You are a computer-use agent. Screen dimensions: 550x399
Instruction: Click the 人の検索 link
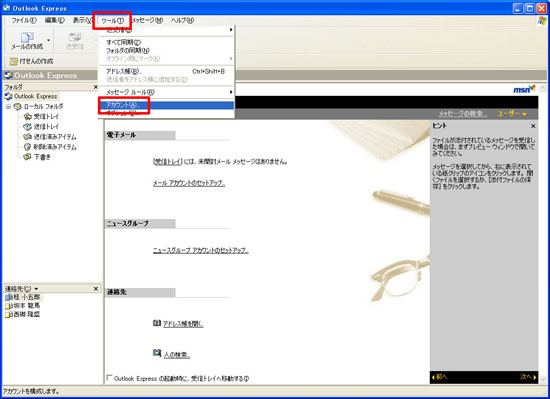(177, 355)
